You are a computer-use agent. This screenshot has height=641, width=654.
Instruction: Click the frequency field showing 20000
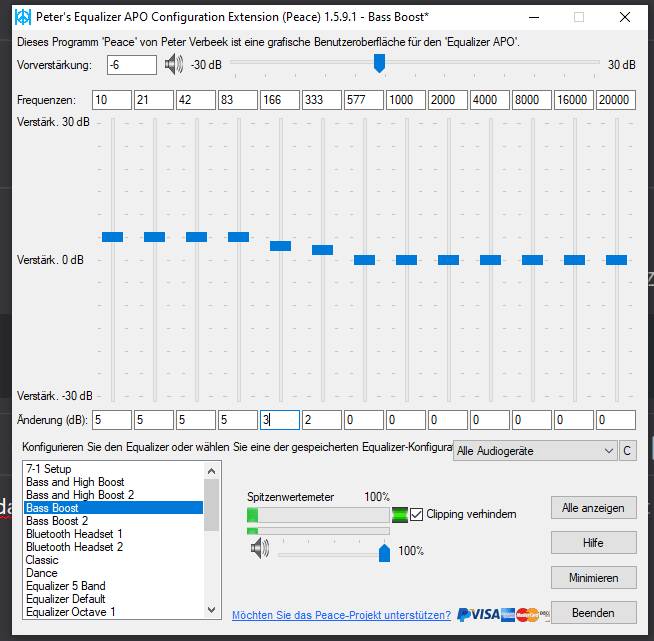616,100
